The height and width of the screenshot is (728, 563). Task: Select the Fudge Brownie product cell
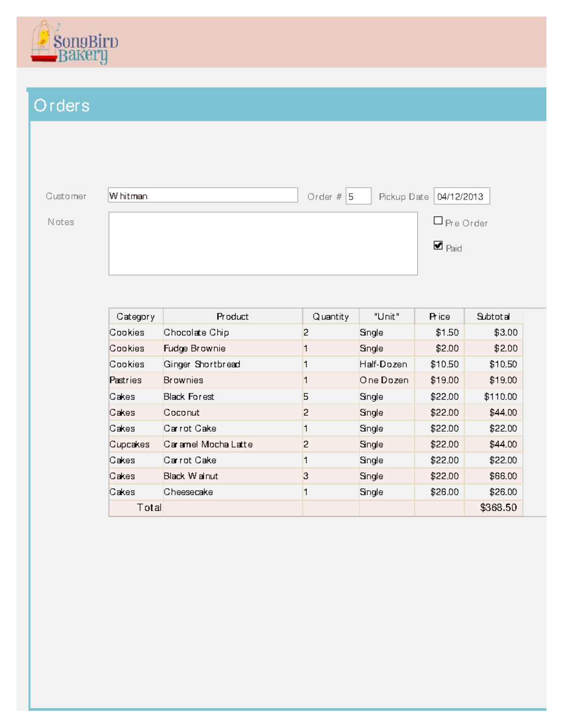point(232,348)
